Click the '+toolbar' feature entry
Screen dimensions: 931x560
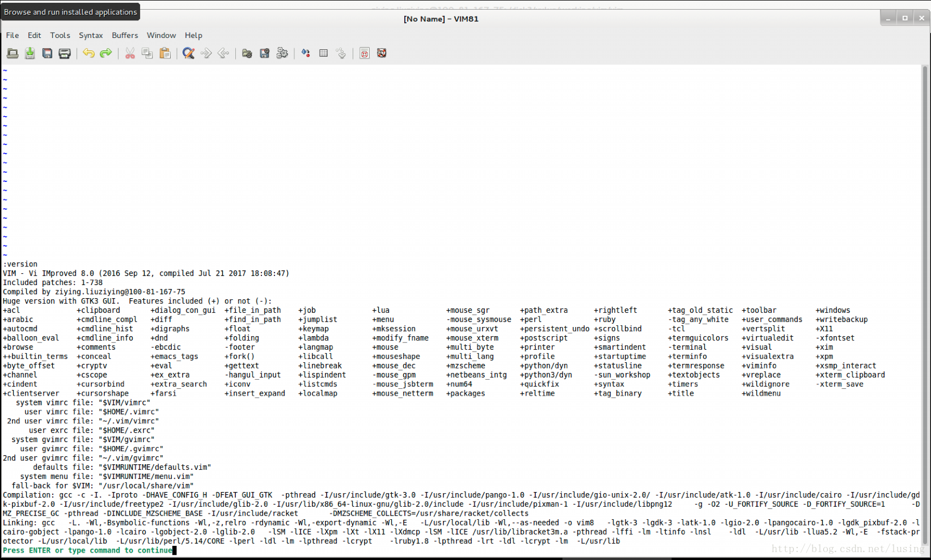click(x=759, y=310)
